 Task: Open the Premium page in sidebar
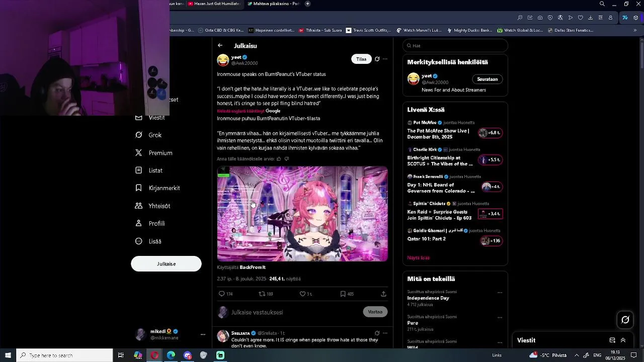click(x=153, y=153)
